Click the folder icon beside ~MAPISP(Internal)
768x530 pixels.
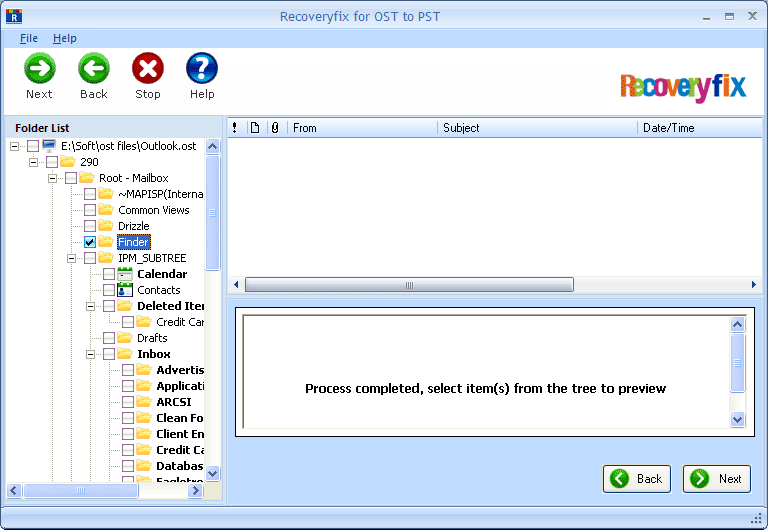(x=105, y=193)
